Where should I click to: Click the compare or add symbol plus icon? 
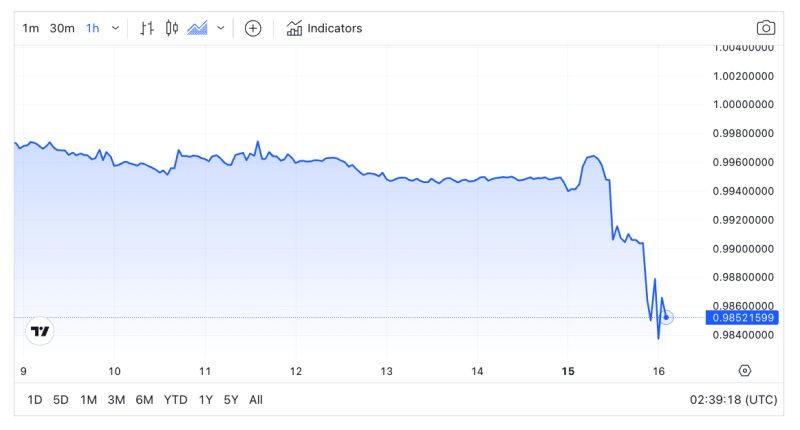tap(253, 28)
